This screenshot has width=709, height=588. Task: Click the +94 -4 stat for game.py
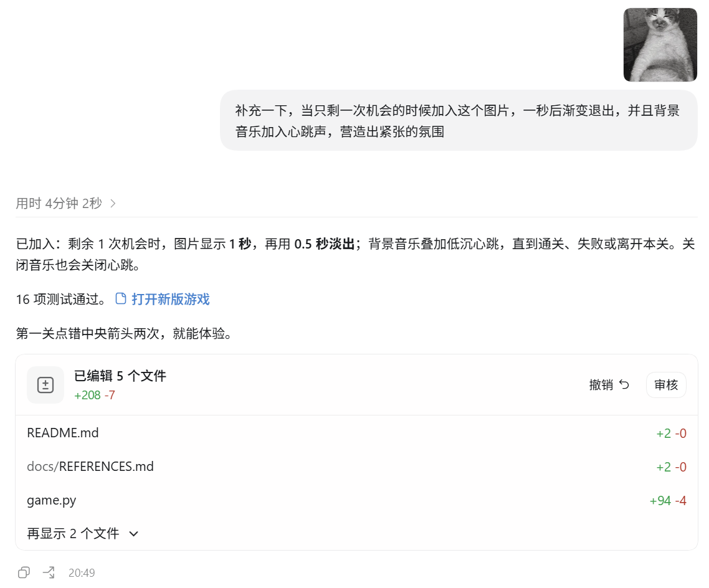pyautogui.click(x=668, y=501)
